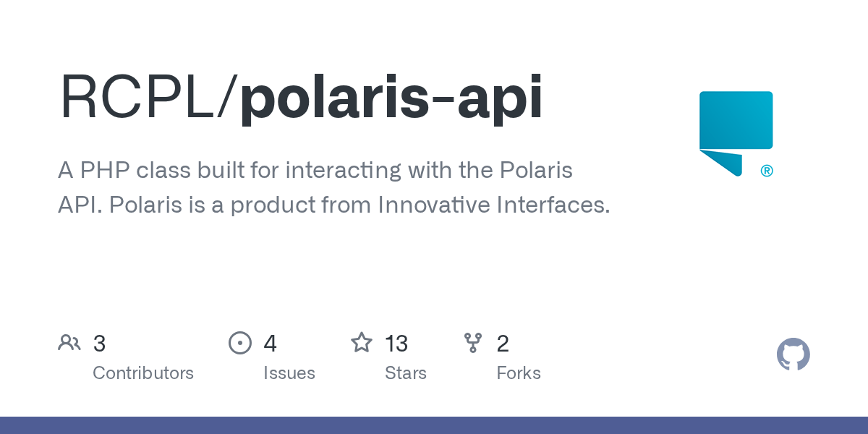Click the "Contributors" label
868x434 pixels.
[x=143, y=373]
